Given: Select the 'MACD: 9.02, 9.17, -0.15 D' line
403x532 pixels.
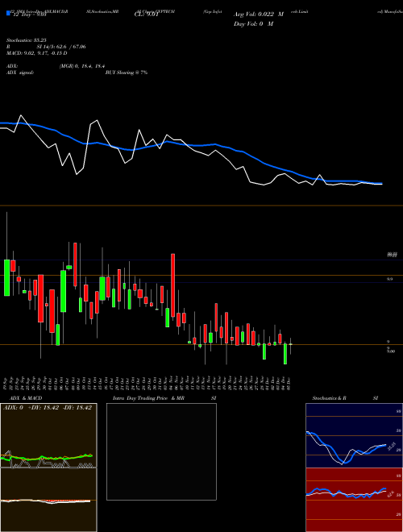Looking at the screenshot, I should click(36, 53).
